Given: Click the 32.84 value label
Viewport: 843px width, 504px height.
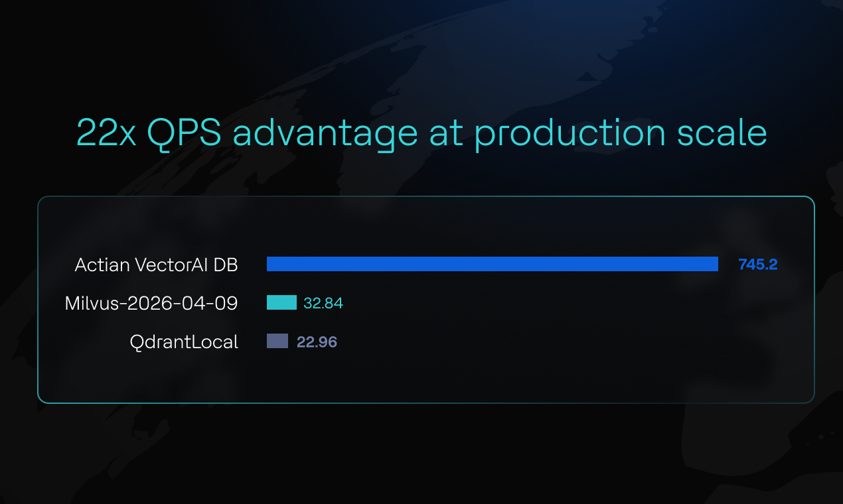Looking at the screenshot, I should (323, 303).
